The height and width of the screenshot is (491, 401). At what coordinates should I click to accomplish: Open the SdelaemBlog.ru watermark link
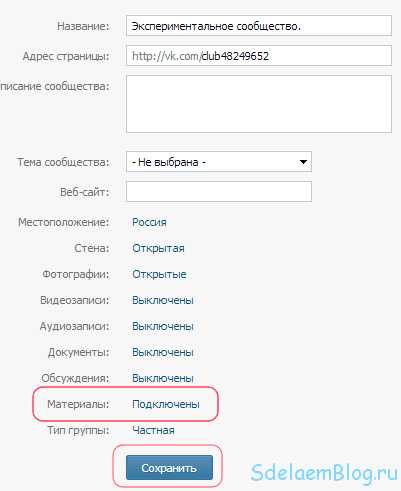pyautogui.click(x=324, y=473)
